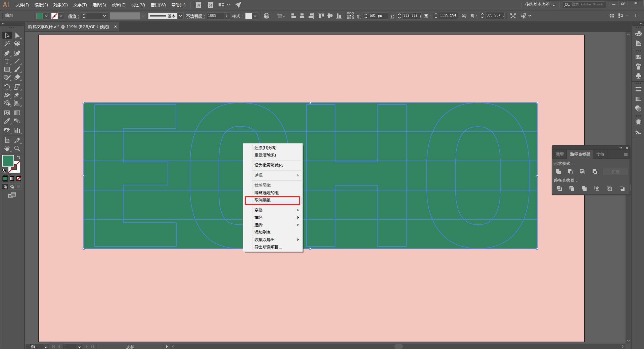The width and height of the screenshot is (644, 349).
Task: Select the Line Segment tool
Action: pyautogui.click(x=17, y=61)
